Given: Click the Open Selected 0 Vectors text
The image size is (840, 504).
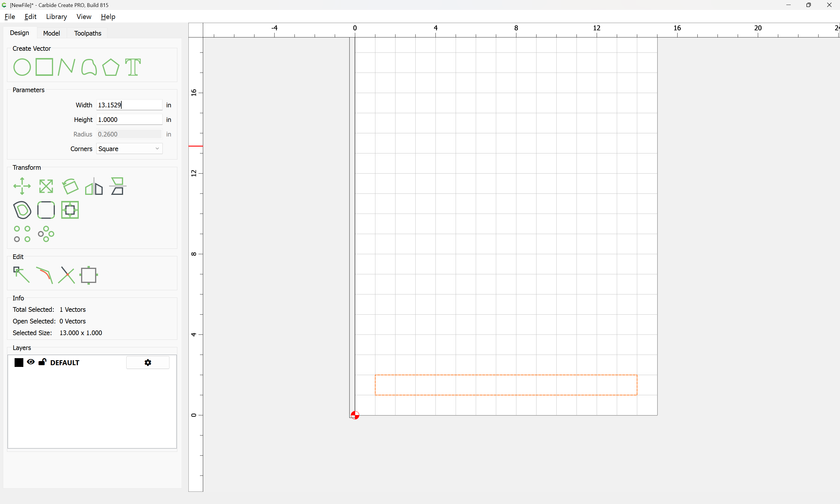Looking at the screenshot, I should (x=49, y=321).
